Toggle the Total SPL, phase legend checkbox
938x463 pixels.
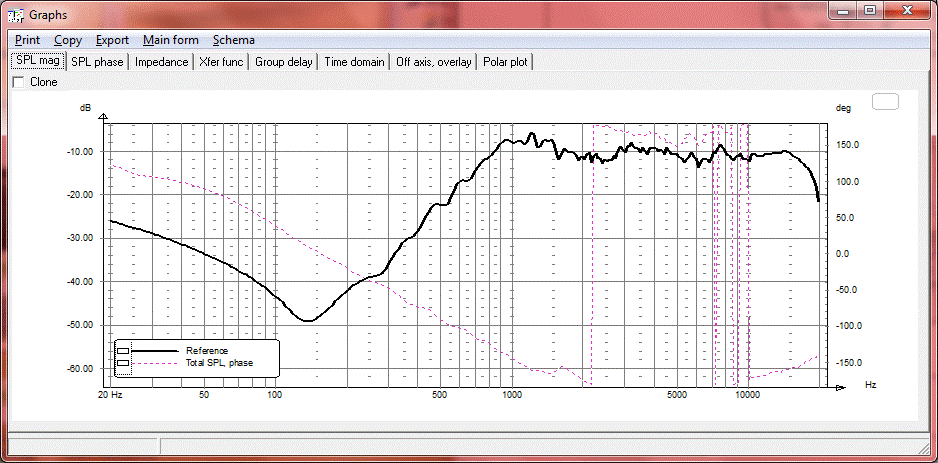click(x=123, y=363)
